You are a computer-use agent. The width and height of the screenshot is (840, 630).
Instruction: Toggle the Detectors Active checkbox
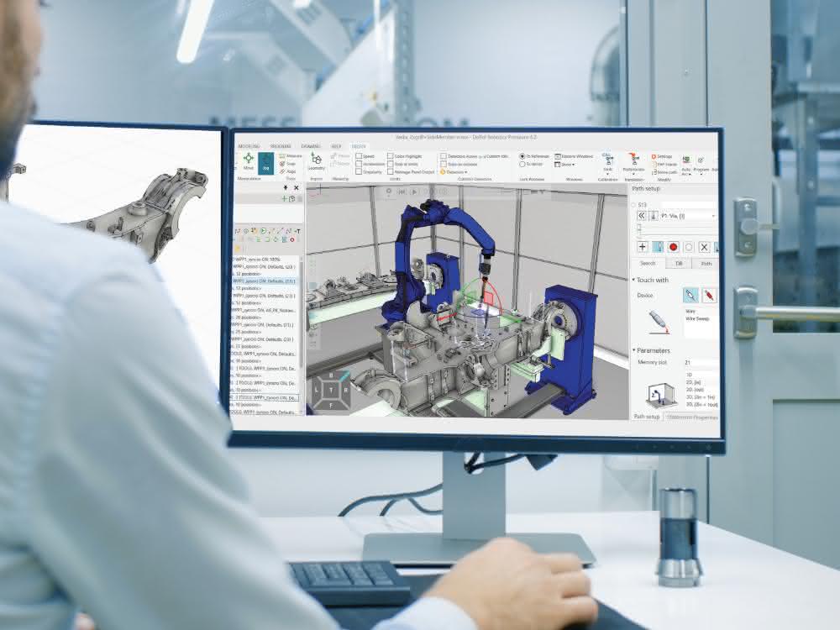tap(444, 156)
